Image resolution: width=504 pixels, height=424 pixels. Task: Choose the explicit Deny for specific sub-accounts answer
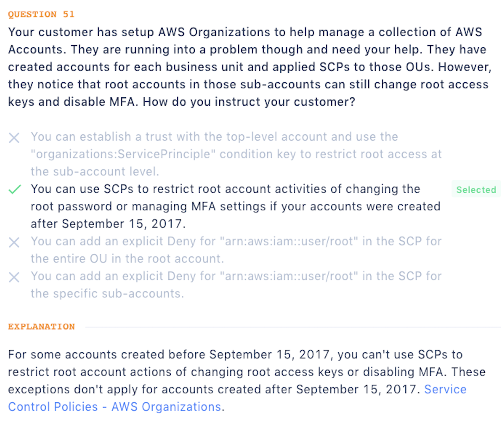236,276
